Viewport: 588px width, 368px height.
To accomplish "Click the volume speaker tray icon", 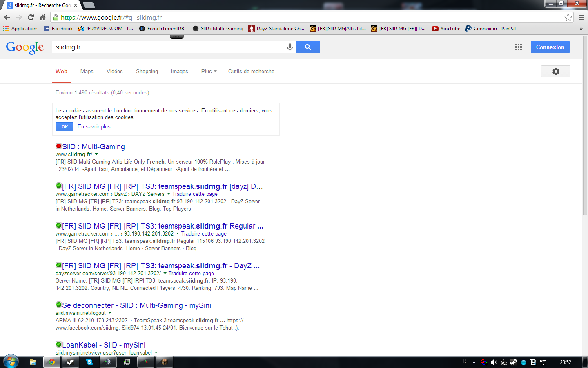I will 494,362.
